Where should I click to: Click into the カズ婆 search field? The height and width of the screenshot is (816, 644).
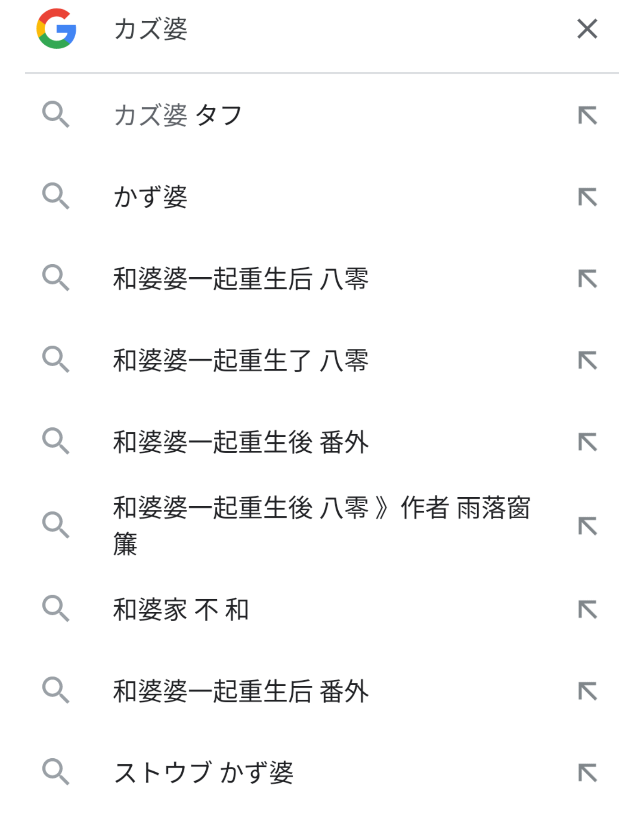[316, 29]
